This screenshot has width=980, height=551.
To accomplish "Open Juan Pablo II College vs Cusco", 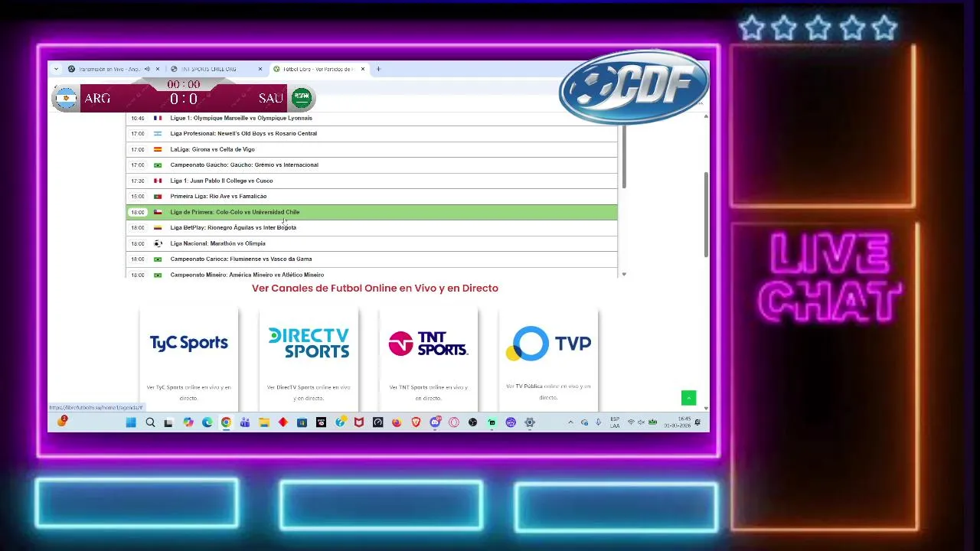I will pos(371,181).
